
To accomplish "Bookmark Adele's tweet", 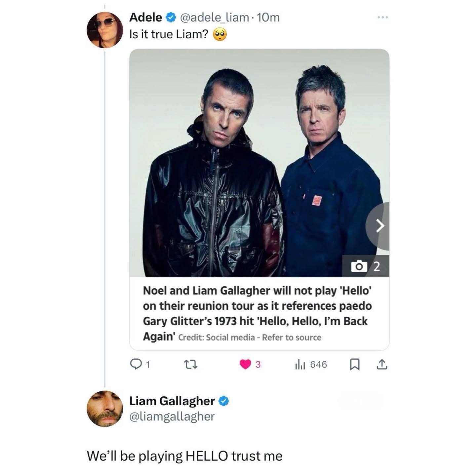I will tap(354, 365).
